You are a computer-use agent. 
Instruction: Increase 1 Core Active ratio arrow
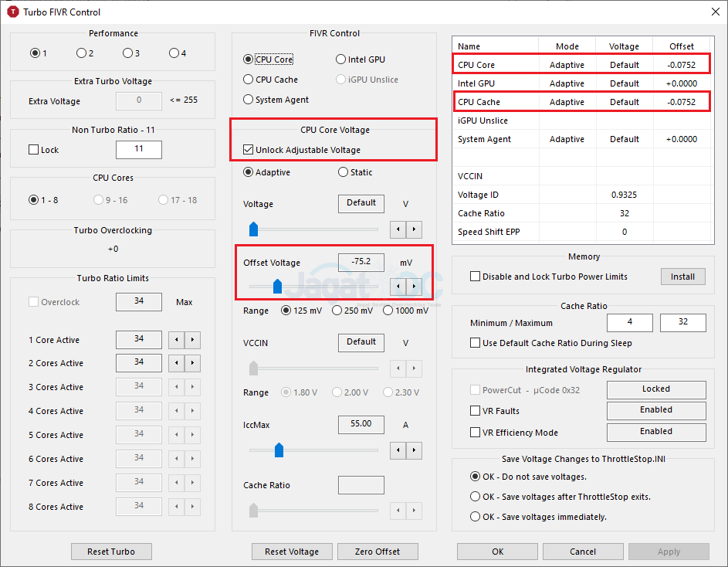pos(192,340)
